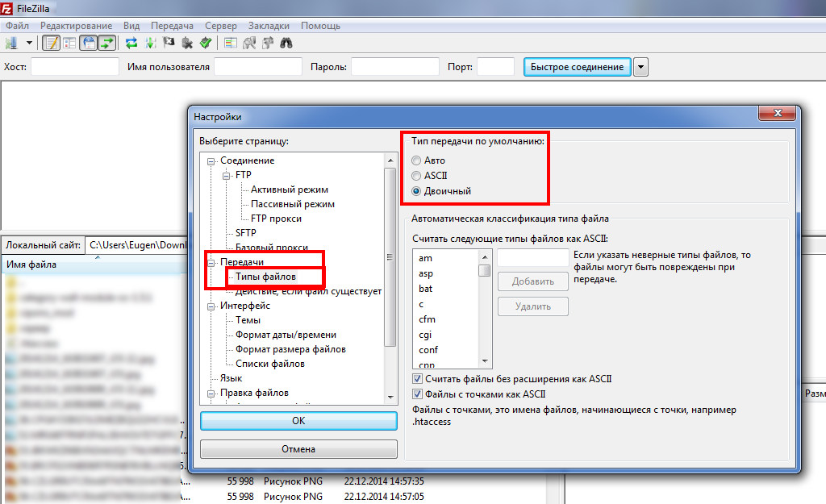The image size is (826, 504).
Task: Click the cancel current operation icon
Action: (x=169, y=44)
